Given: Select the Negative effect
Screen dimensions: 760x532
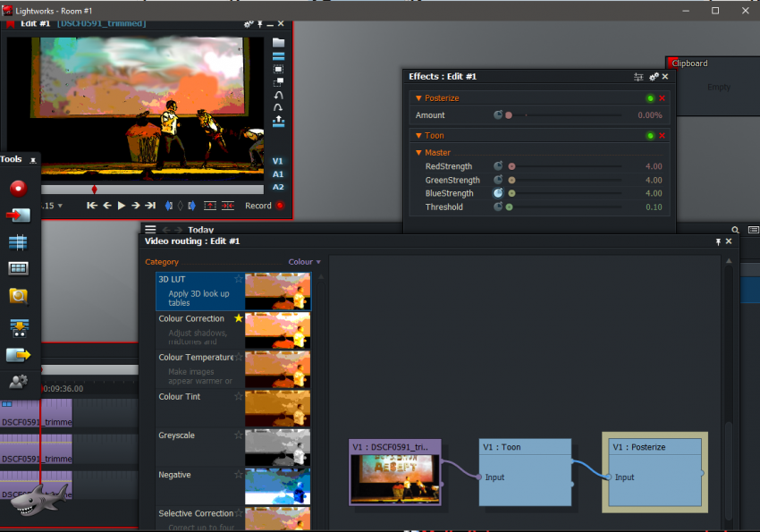Looking at the screenshot, I should [x=233, y=486].
